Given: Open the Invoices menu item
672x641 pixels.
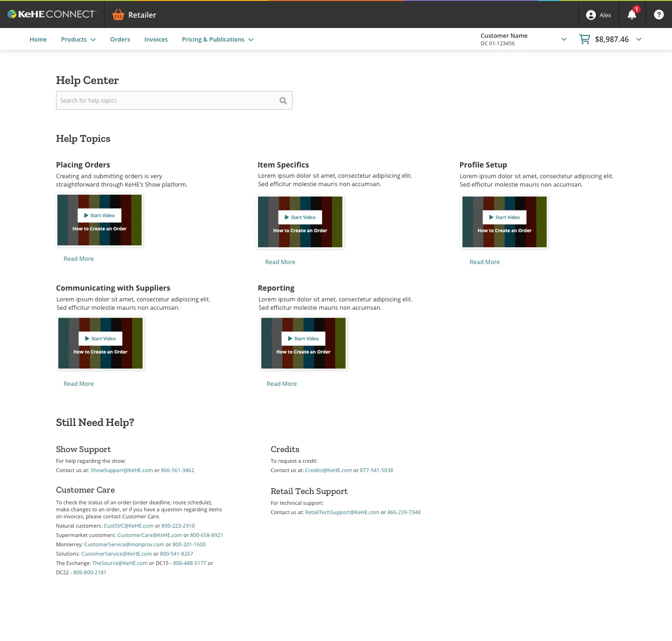Looking at the screenshot, I should pyautogui.click(x=156, y=40).
